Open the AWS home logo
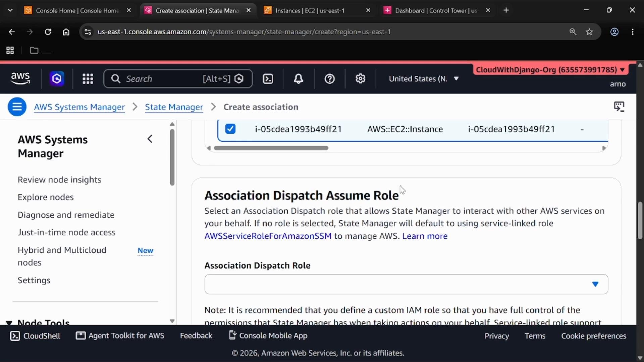 20,78
